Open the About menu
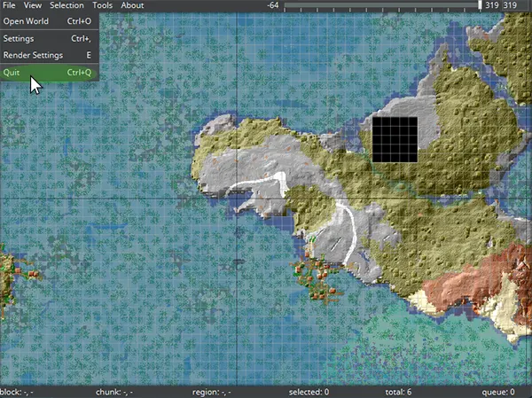The image size is (532, 398). (132, 5)
